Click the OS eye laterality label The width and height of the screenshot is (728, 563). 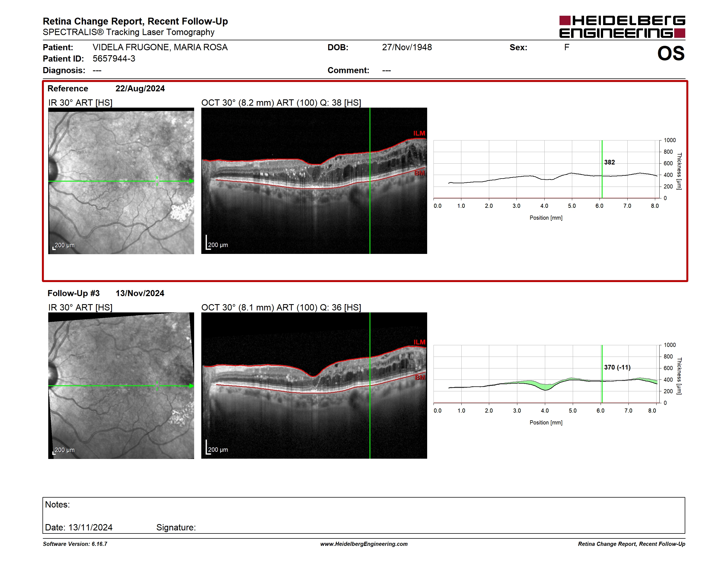pos(671,53)
